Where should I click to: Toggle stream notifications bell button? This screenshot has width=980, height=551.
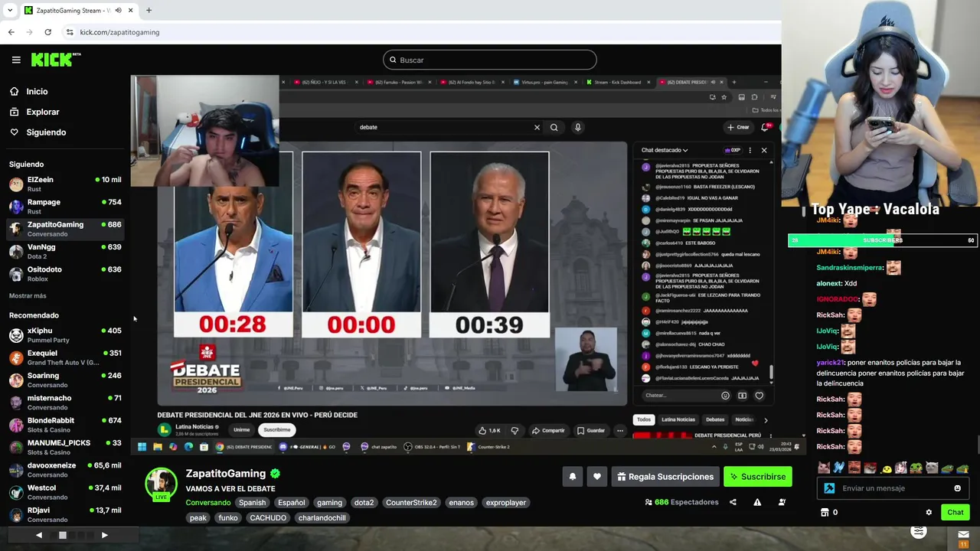[572, 477]
